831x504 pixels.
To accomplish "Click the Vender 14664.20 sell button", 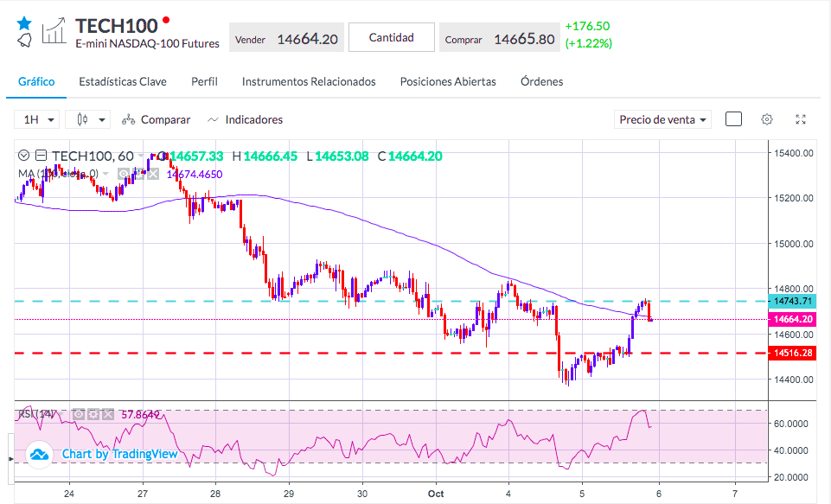I will click(x=286, y=37).
